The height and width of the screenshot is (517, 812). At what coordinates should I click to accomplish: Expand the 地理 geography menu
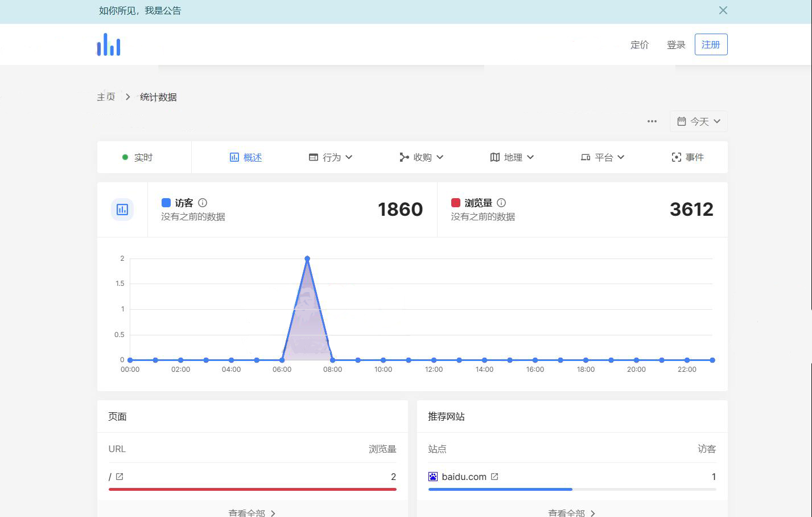[512, 157]
